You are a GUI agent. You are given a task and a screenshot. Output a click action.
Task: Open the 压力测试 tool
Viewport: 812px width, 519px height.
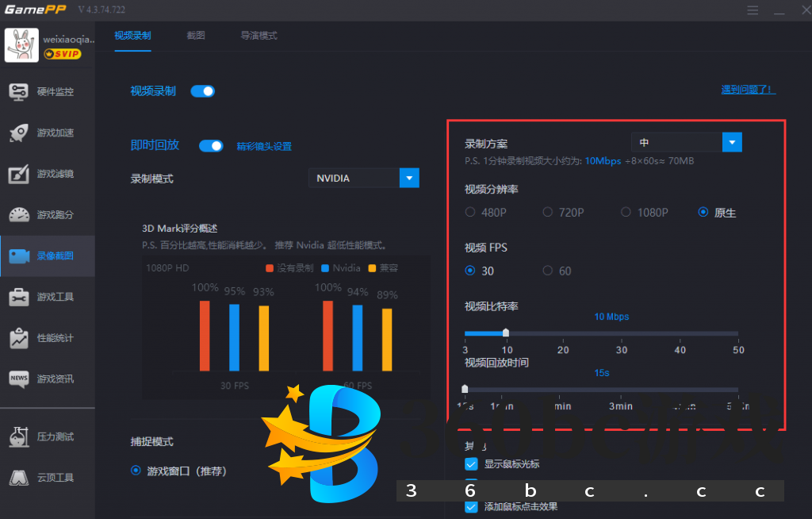click(48, 437)
